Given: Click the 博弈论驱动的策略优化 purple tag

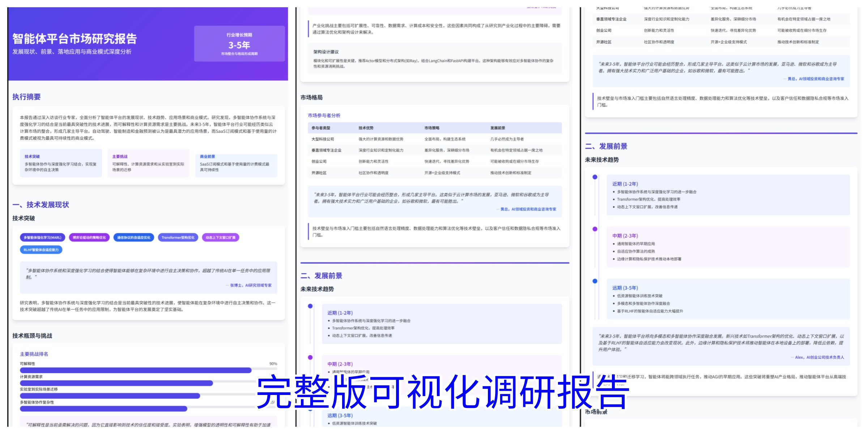Looking at the screenshot, I should [x=89, y=238].
